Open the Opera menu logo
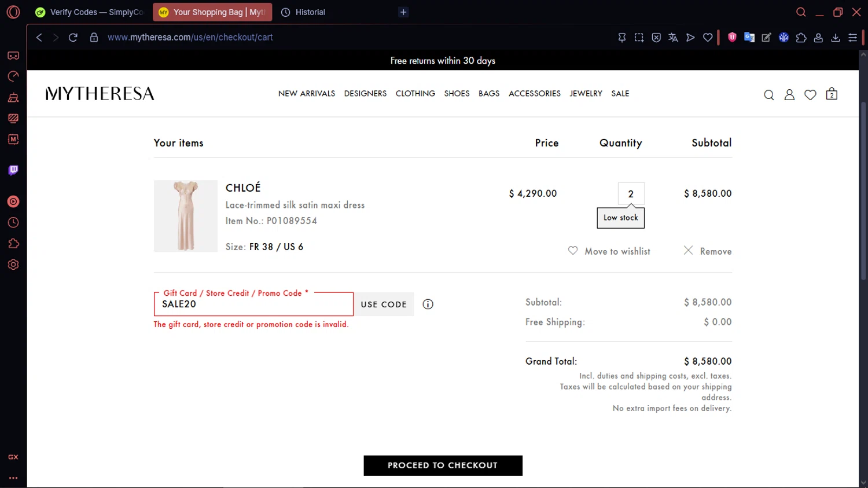The width and height of the screenshot is (868, 488). pyautogui.click(x=13, y=12)
